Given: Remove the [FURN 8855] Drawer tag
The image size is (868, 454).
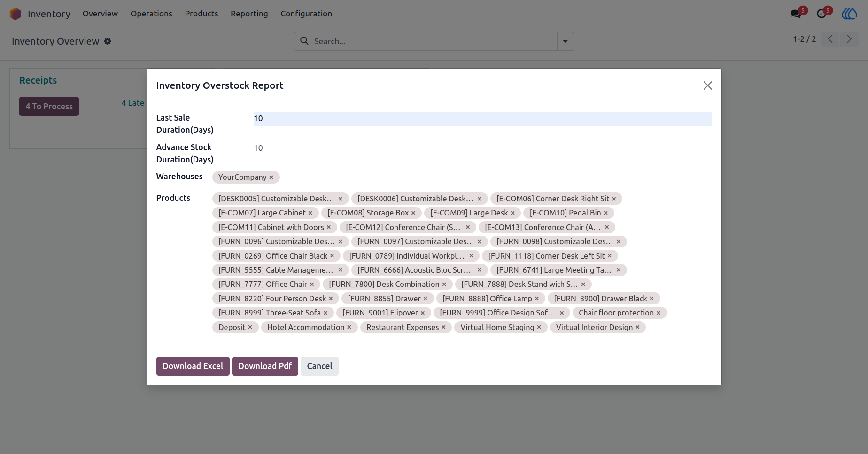Looking at the screenshot, I should click(x=426, y=299).
